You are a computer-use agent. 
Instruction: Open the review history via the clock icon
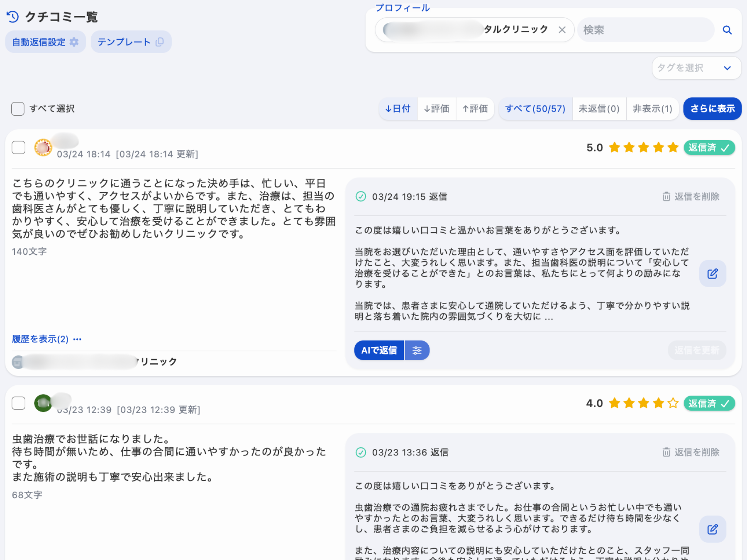(x=13, y=17)
